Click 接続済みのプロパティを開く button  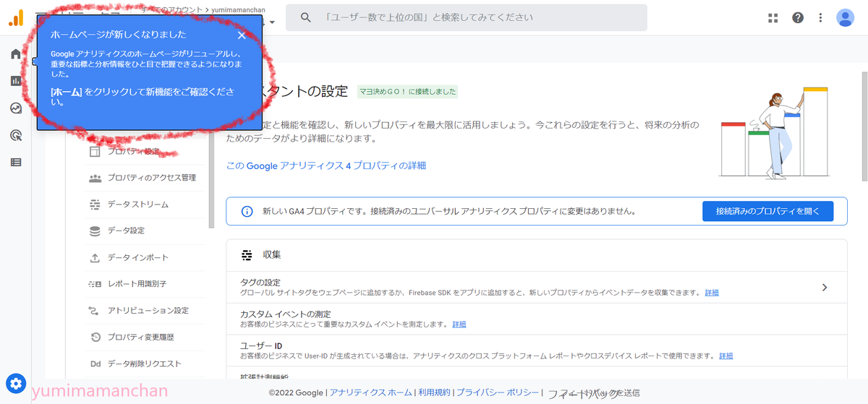pos(767,211)
